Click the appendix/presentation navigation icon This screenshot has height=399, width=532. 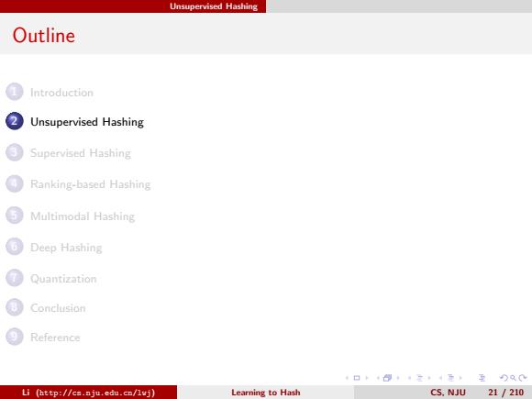482,378
